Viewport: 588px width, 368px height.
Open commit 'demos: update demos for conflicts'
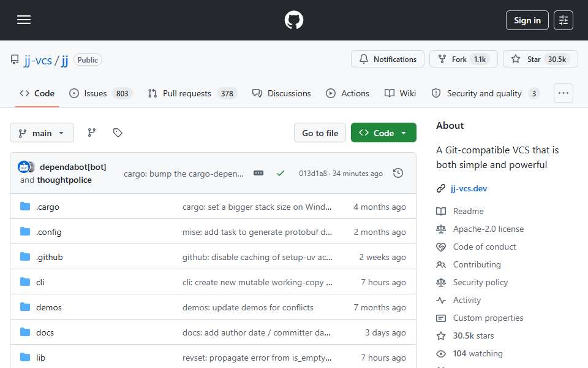[248, 307]
